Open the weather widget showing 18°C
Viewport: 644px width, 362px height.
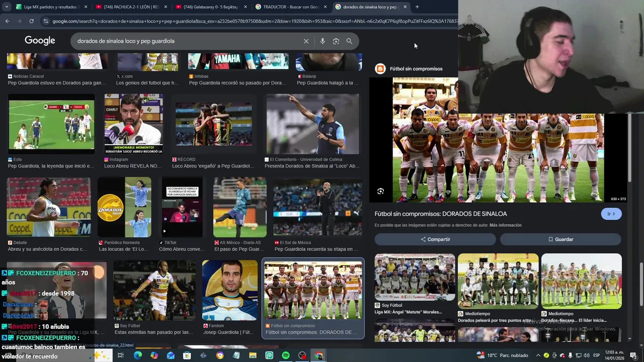pyautogui.click(x=502, y=355)
